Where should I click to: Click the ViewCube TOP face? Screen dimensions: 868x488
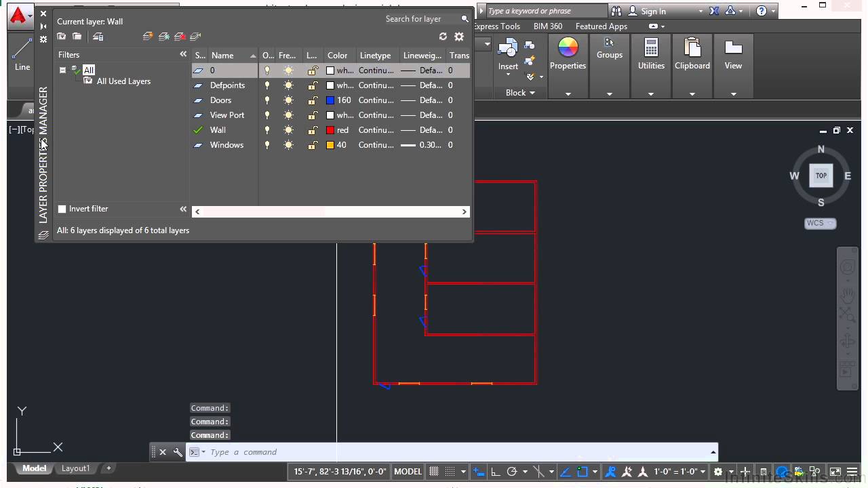point(821,176)
